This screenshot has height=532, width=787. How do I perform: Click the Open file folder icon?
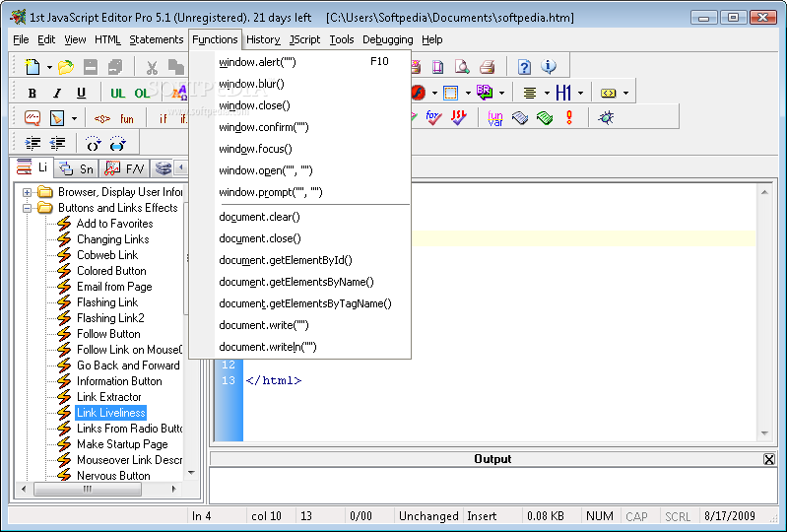(66, 66)
